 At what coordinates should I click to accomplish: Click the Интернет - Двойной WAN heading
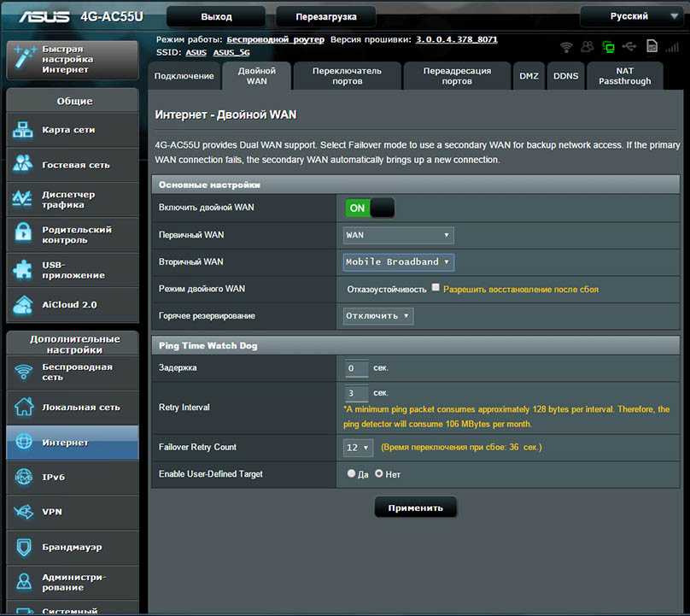pos(225,115)
